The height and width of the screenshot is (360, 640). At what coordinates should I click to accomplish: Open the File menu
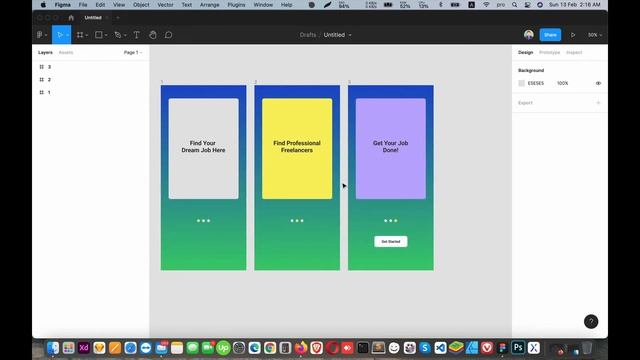point(83,5)
